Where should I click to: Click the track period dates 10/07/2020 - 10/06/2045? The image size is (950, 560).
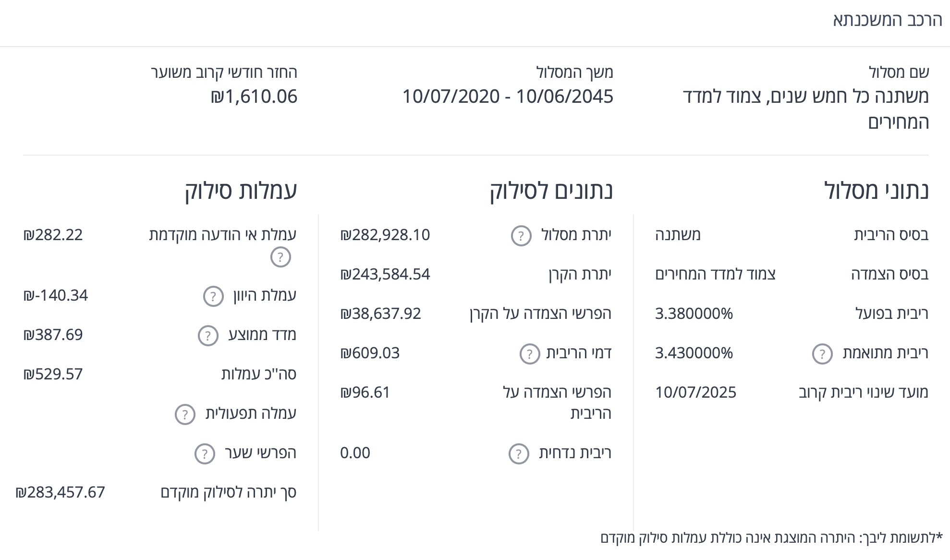(508, 97)
